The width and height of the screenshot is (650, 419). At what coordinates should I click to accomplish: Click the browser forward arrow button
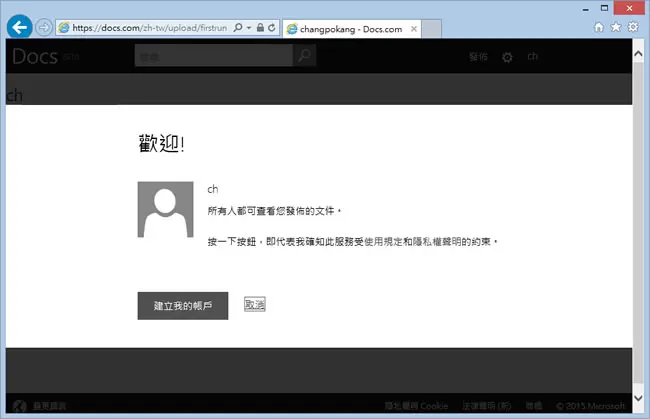point(44,28)
